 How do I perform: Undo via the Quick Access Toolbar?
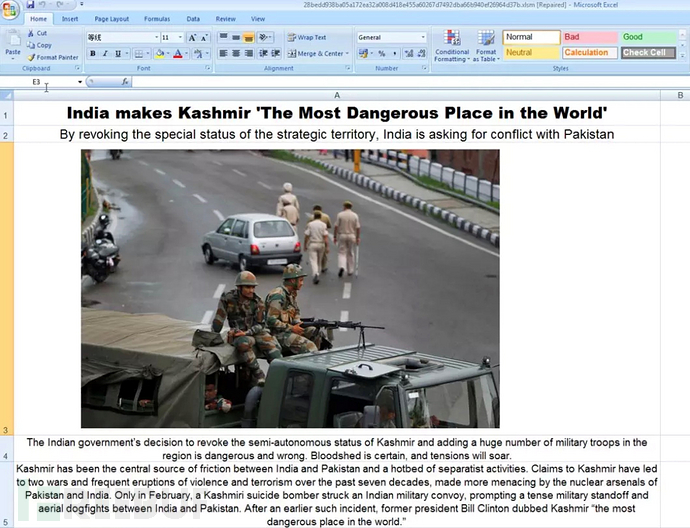43,5
